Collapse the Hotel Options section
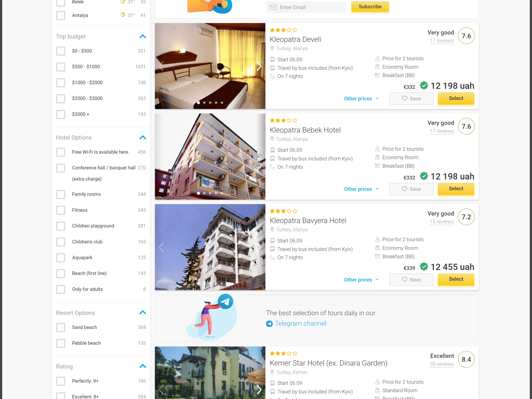The width and height of the screenshot is (532, 399). coord(143,138)
